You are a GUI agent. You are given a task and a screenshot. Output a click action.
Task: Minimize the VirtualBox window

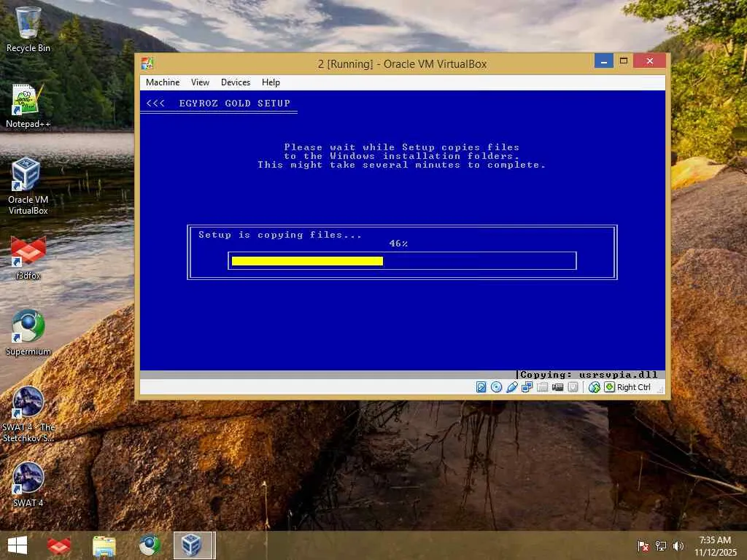[x=603, y=61]
